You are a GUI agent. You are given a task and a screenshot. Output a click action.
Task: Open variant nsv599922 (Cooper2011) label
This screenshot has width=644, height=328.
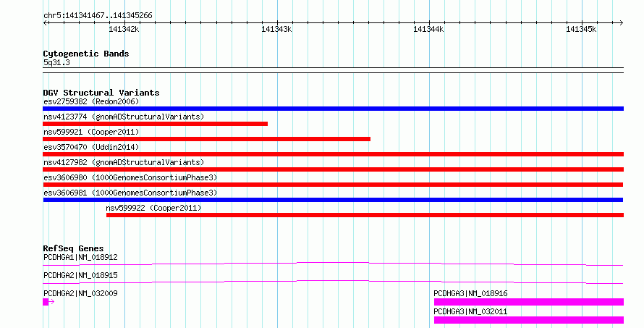[x=153, y=208]
